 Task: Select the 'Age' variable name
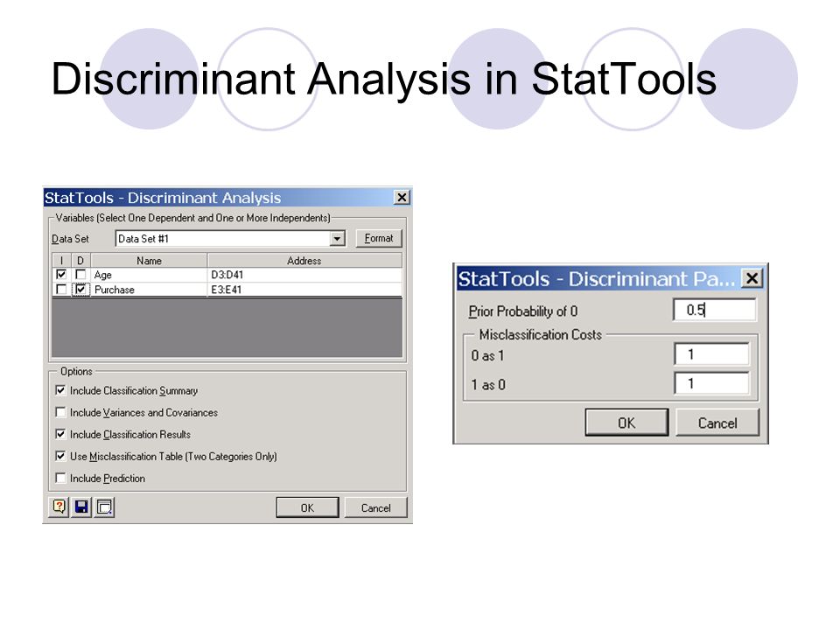103,275
